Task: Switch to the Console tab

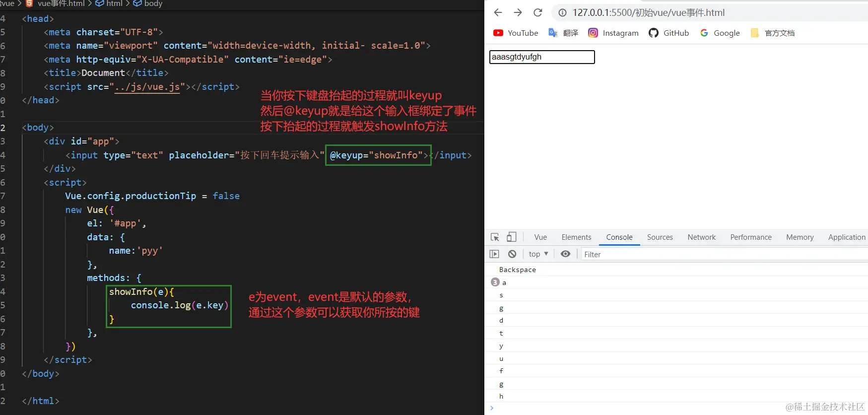Action: [619, 237]
